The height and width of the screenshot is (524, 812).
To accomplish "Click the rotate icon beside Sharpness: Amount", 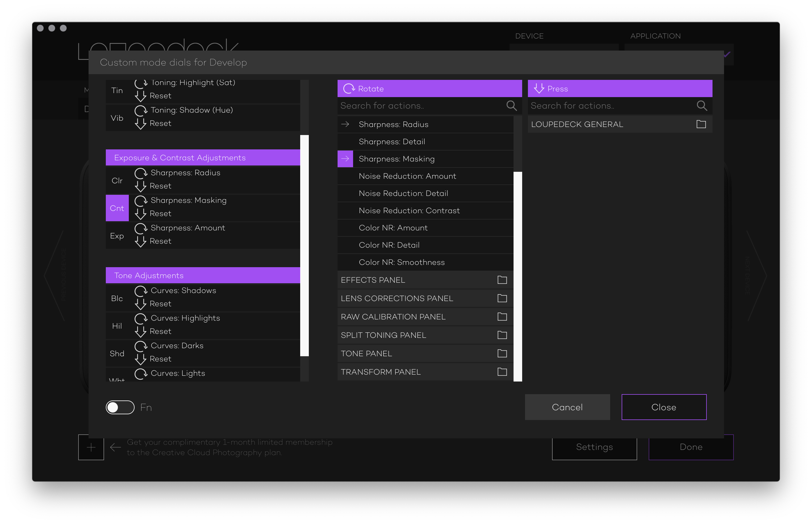I will pyautogui.click(x=141, y=228).
